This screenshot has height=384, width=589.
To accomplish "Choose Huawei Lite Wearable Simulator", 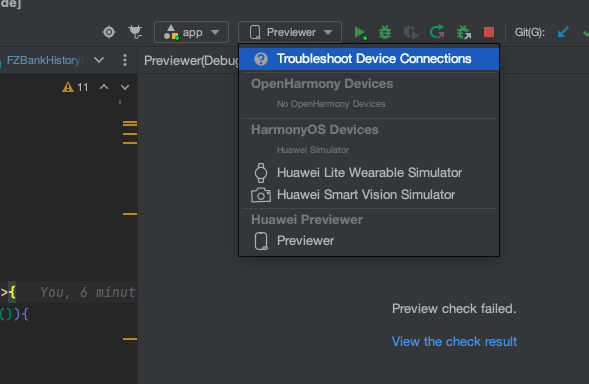I will click(369, 172).
